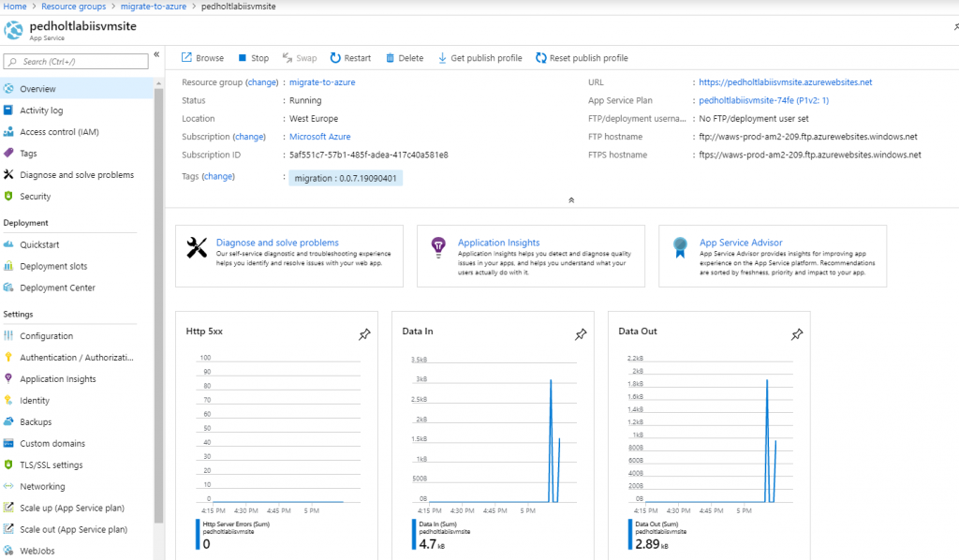Image resolution: width=959 pixels, height=560 pixels.
Task: Collapse the sidebar with the double chevron
Action: tap(156, 54)
